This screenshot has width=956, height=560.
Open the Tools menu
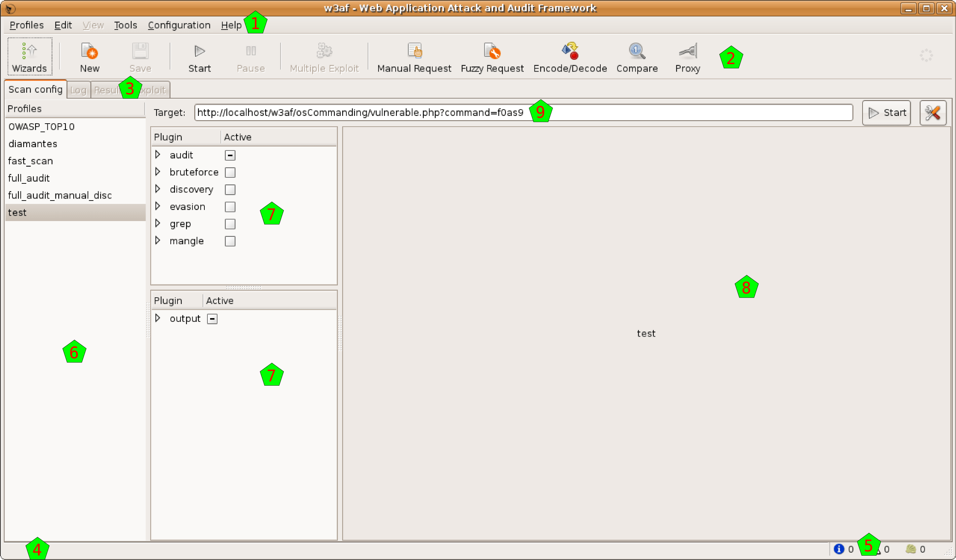pyautogui.click(x=125, y=25)
